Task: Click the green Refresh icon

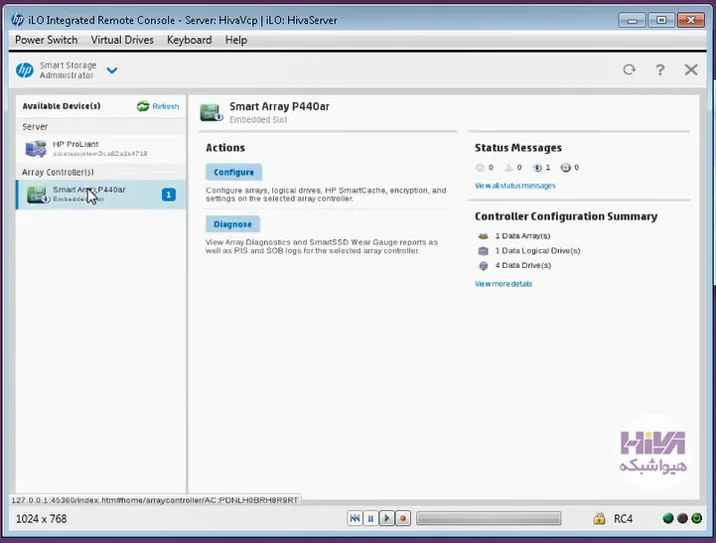Action: tap(143, 106)
